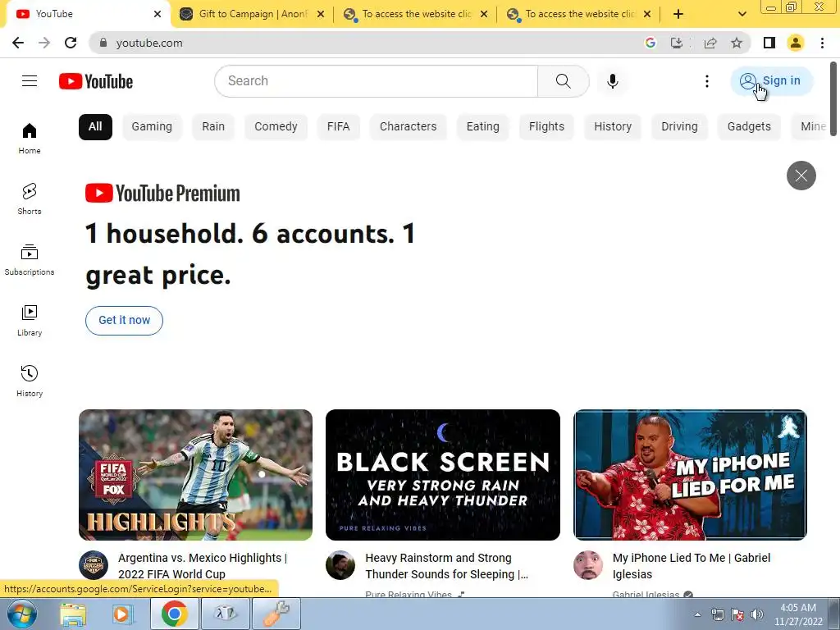Select the Rain filter chip
This screenshot has width=840, height=630.
click(213, 127)
